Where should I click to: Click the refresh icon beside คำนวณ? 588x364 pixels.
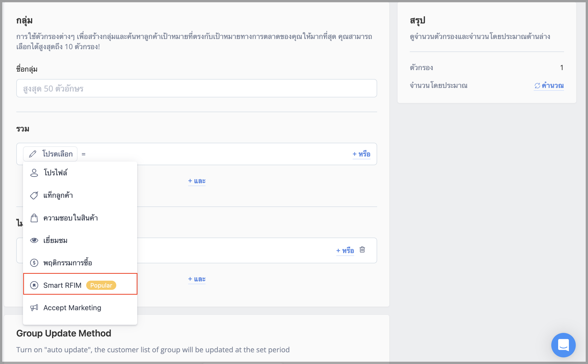point(538,86)
